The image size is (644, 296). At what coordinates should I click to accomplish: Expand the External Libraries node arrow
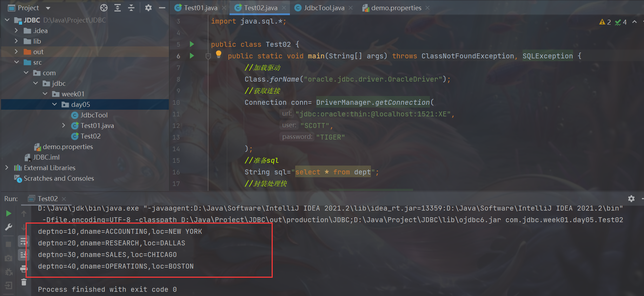7,168
